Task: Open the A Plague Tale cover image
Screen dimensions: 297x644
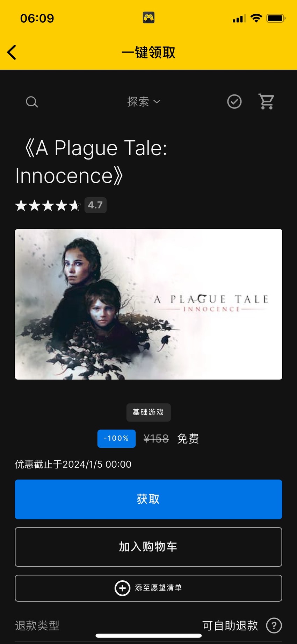Action: (x=148, y=304)
